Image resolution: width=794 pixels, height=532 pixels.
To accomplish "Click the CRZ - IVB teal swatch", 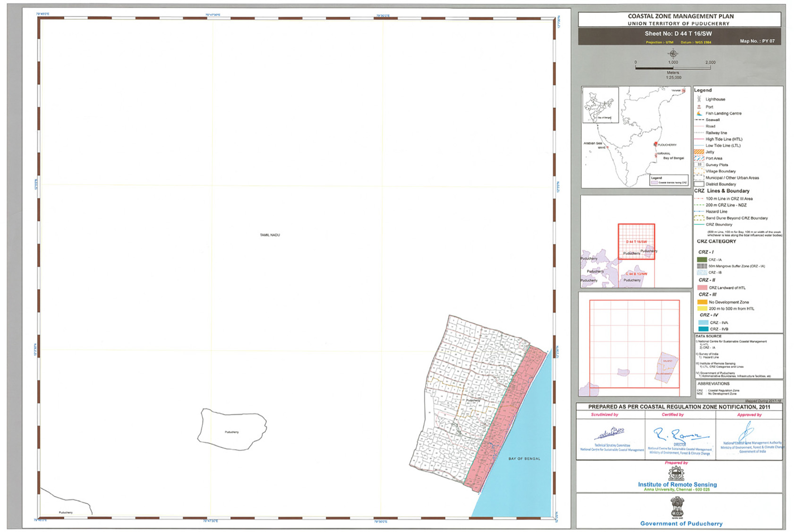I will click(x=703, y=329).
